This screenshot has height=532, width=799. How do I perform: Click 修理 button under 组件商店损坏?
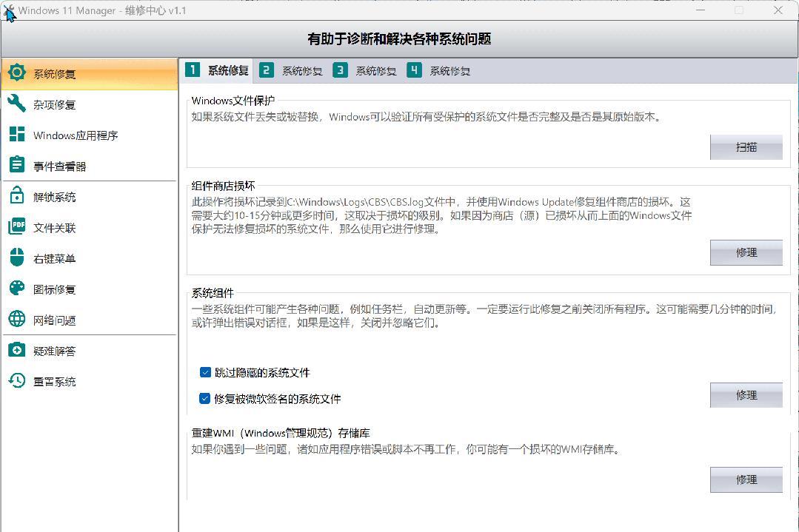tap(746, 252)
